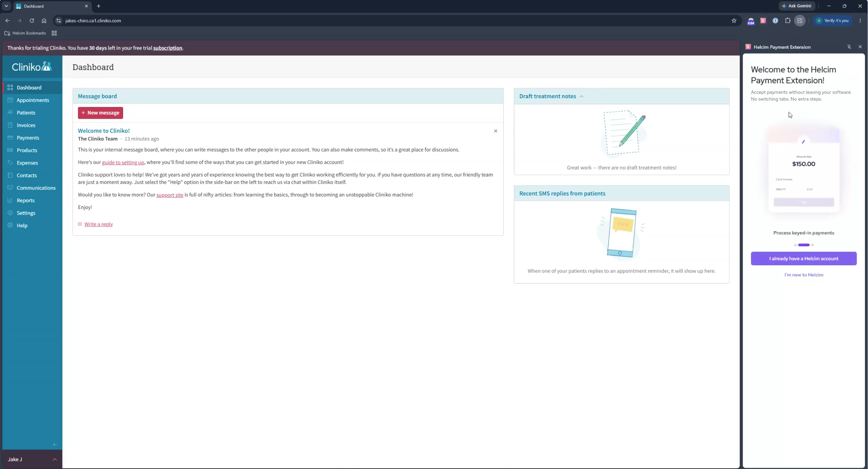Open Patients section
Image resolution: width=868 pixels, height=469 pixels.
tap(32, 113)
